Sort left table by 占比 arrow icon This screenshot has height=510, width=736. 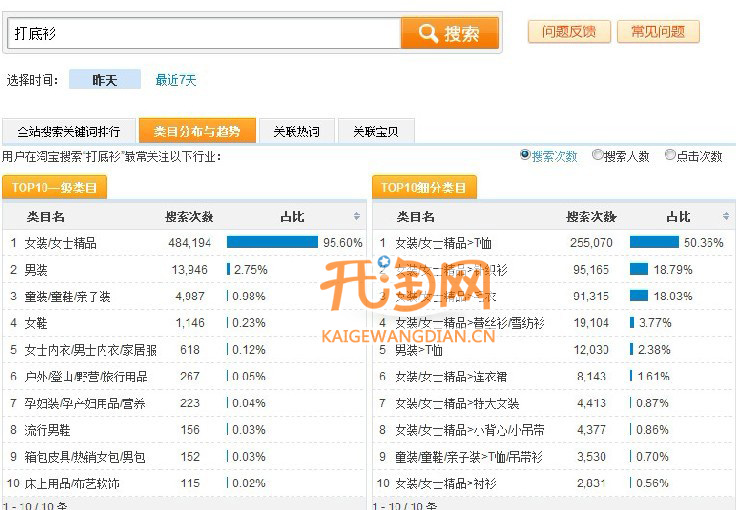point(357,217)
